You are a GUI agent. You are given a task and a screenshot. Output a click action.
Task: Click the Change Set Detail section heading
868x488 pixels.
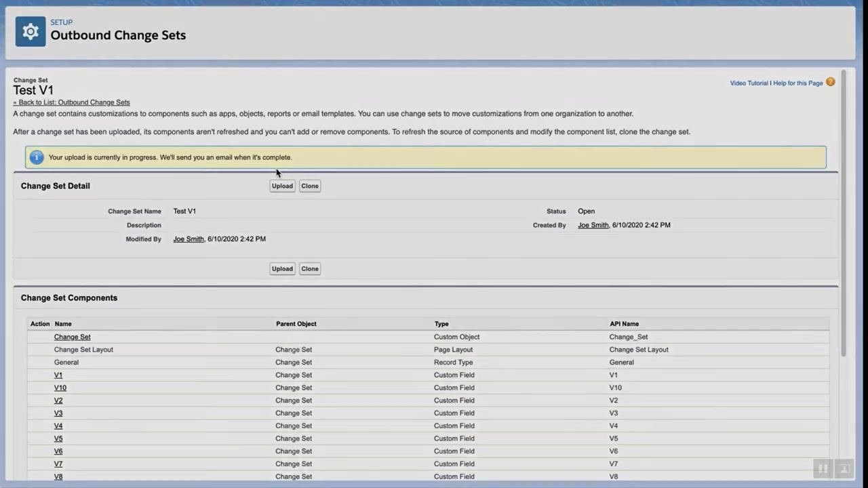tap(56, 186)
